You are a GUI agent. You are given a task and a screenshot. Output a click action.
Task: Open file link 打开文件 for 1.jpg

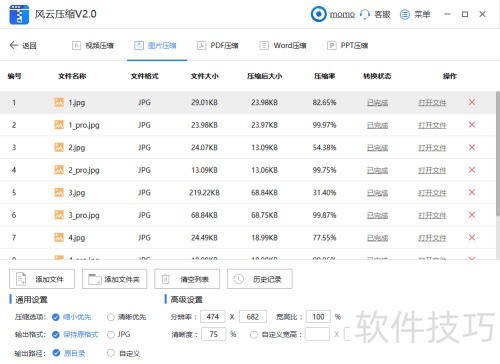[432, 103]
